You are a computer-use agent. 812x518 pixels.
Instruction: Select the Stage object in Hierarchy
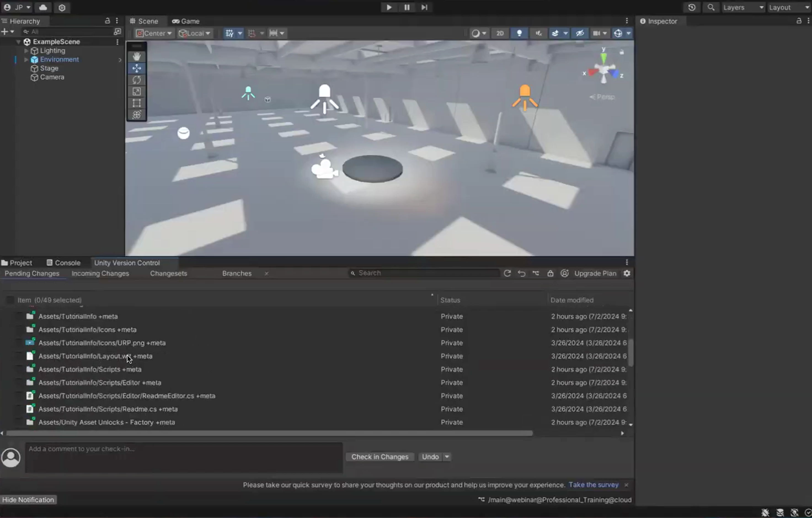point(49,68)
